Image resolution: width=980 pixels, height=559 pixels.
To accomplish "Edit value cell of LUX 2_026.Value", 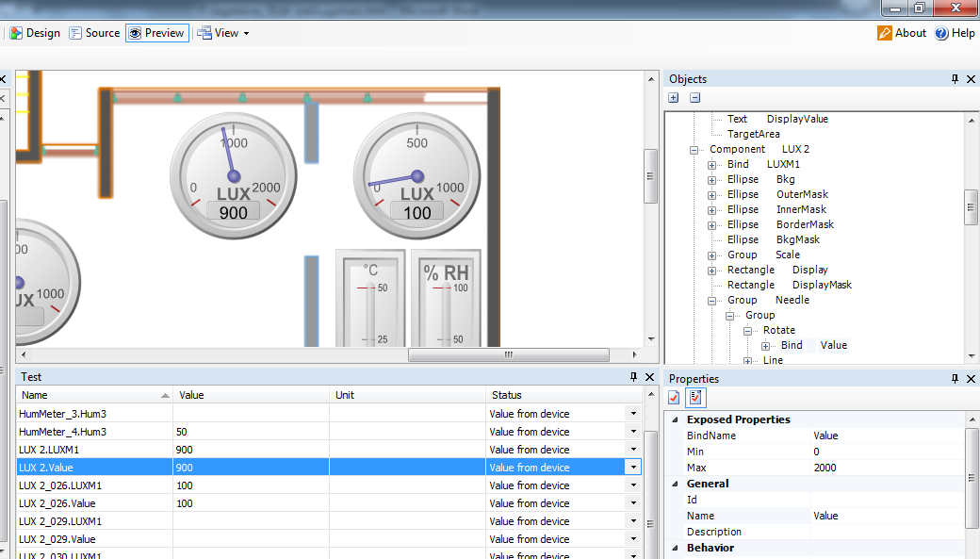I will coord(251,503).
